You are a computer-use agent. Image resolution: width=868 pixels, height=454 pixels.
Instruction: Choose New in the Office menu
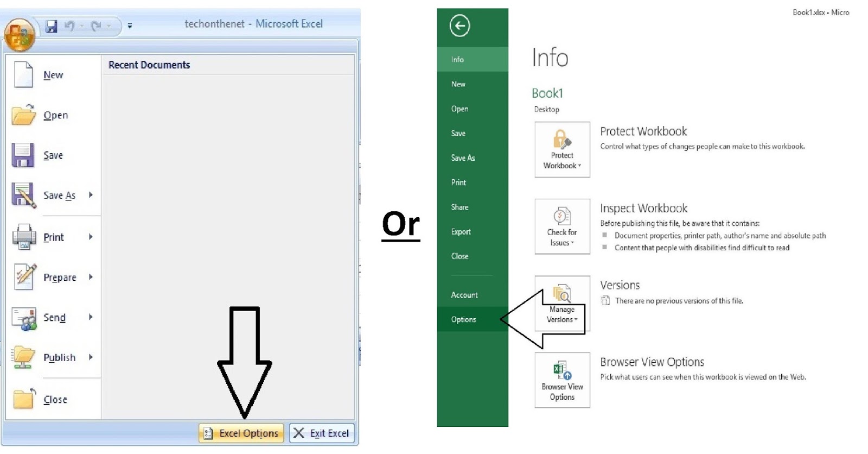[x=53, y=75]
